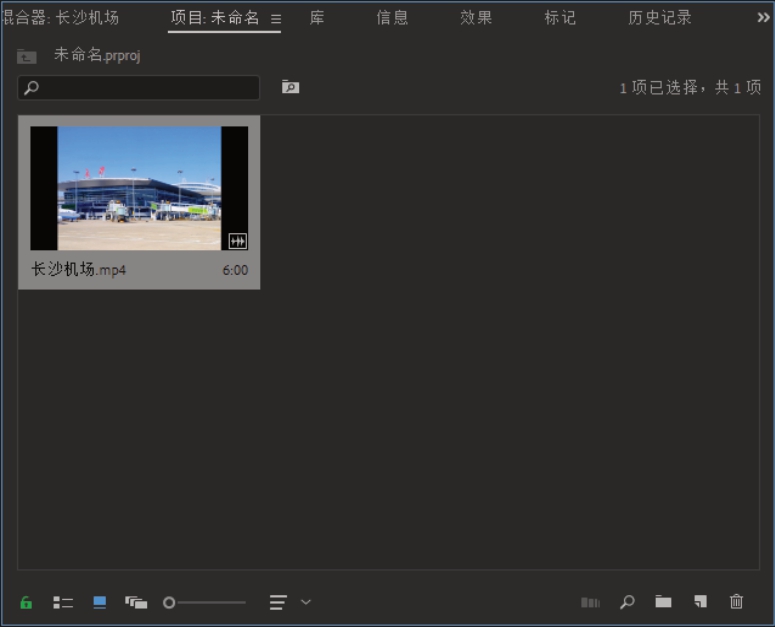Click the 未命名.prproj project path text

(x=97, y=55)
